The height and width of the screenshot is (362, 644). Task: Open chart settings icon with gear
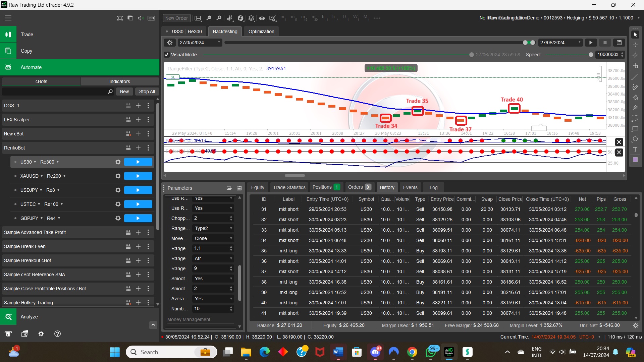[x=273, y=18]
